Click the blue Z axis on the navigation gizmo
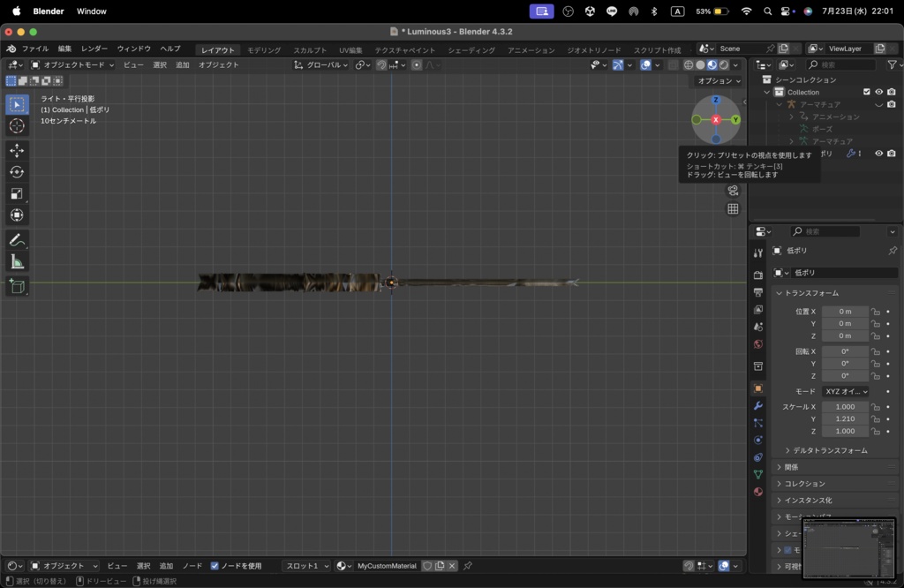 [715, 100]
